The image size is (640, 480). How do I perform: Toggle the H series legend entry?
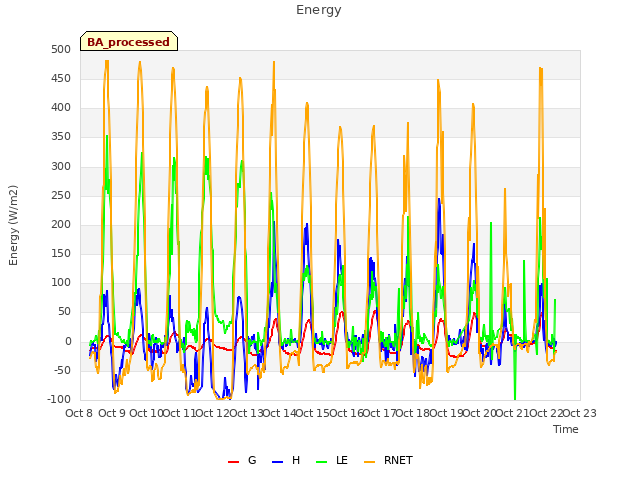(286, 460)
